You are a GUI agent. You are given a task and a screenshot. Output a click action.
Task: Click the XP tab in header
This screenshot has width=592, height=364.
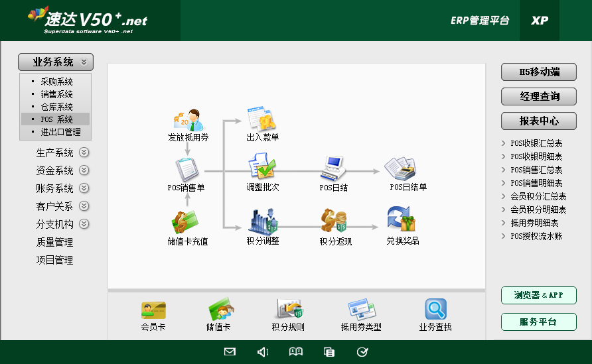tap(540, 21)
